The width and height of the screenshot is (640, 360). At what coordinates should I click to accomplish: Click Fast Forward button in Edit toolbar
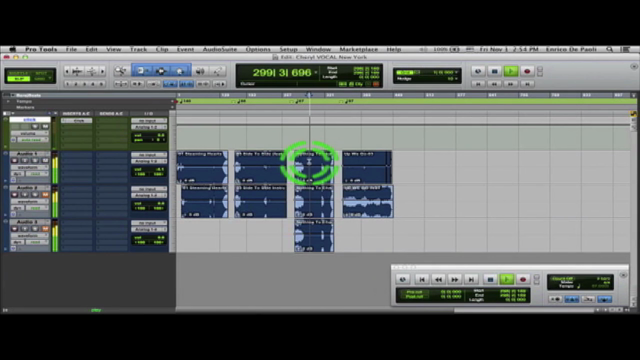tap(511, 84)
